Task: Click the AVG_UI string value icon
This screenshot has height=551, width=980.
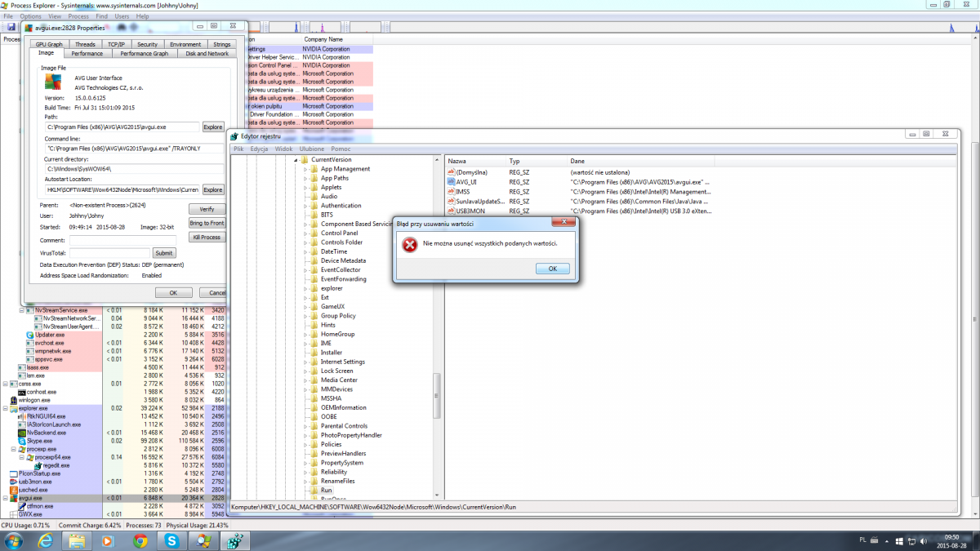Action: (x=451, y=182)
